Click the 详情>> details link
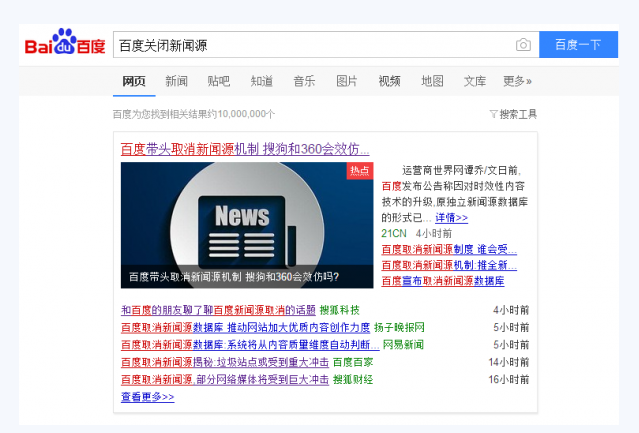 (451, 217)
